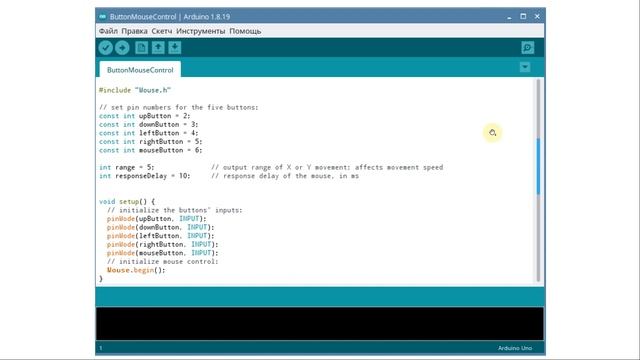The height and width of the screenshot is (360, 640).
Task: Click the pinMode(rightButton, INPUT) line
Action: coord(162,244)
